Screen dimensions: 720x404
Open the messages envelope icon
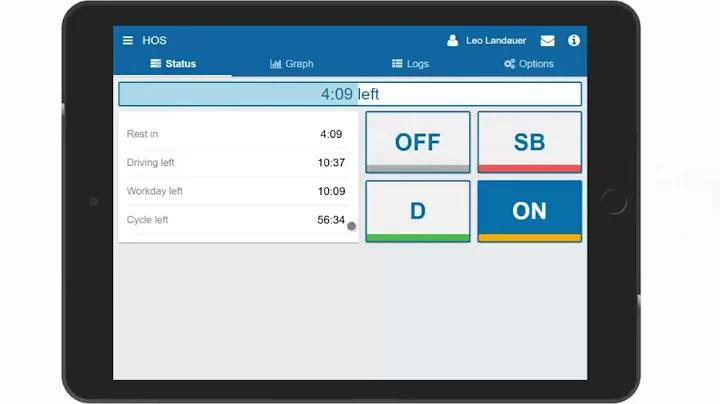tap(547, 41)
